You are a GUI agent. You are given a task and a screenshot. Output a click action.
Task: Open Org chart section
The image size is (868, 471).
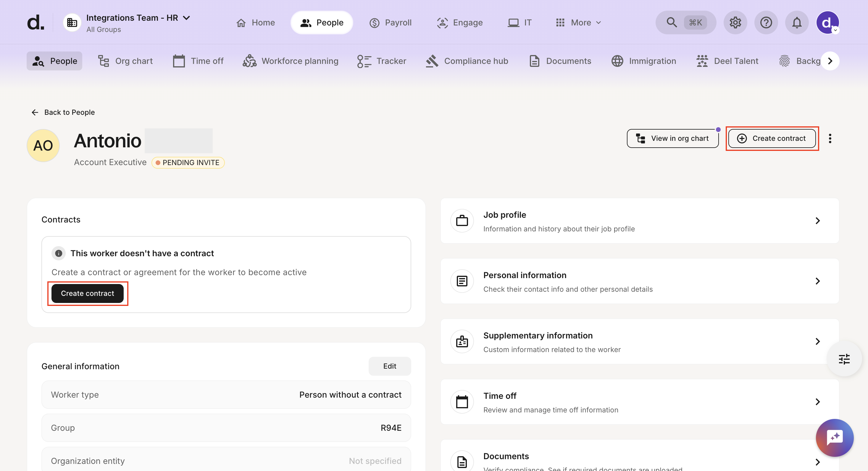[x=125, y=61]
